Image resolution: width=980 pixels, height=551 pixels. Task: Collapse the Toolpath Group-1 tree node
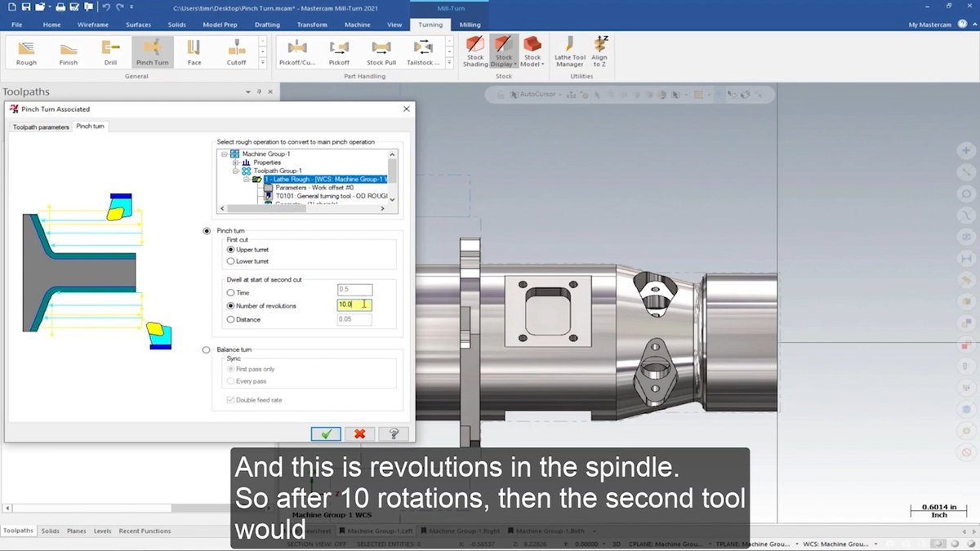pos(235,171)
